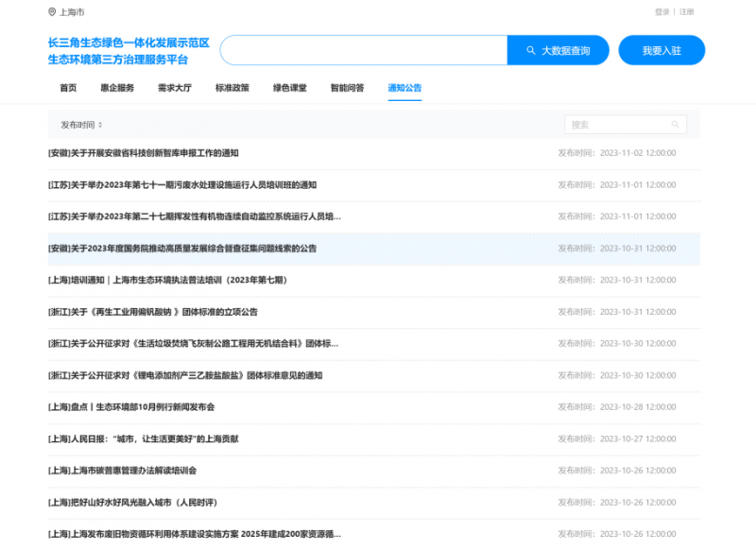Viewport: 756px width, 550px height.
Task: Select the 绿色课堂 tab
Action: 290,88
